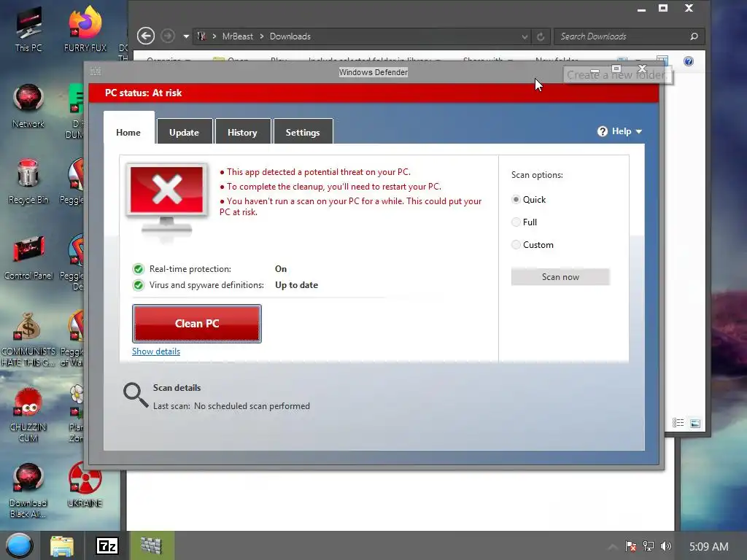The height and width of the screenshot is (560, 747).
Task: Go back in Explorer window
Action: 146,36
